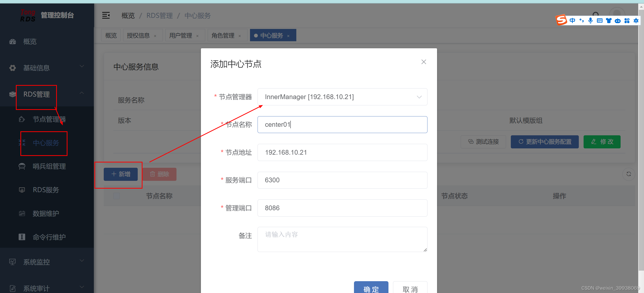Open 节点管理器 in the sidebar
The width and height of the screenshot is (644, 293).
[49, 119]
